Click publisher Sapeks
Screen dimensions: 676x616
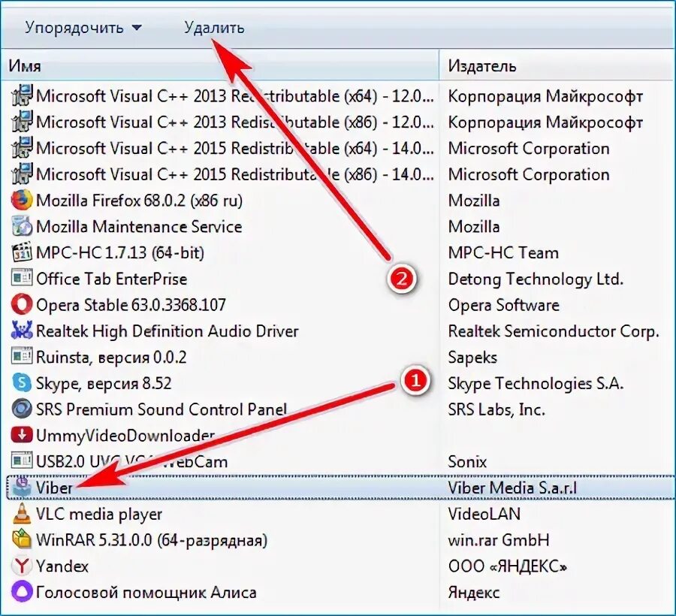coord(472,358)
